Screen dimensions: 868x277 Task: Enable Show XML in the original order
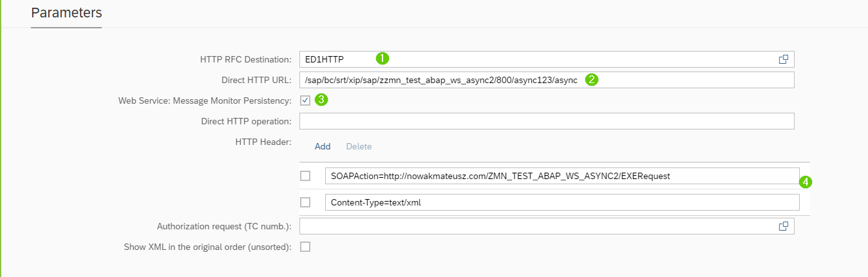click(x=305, y=247)
